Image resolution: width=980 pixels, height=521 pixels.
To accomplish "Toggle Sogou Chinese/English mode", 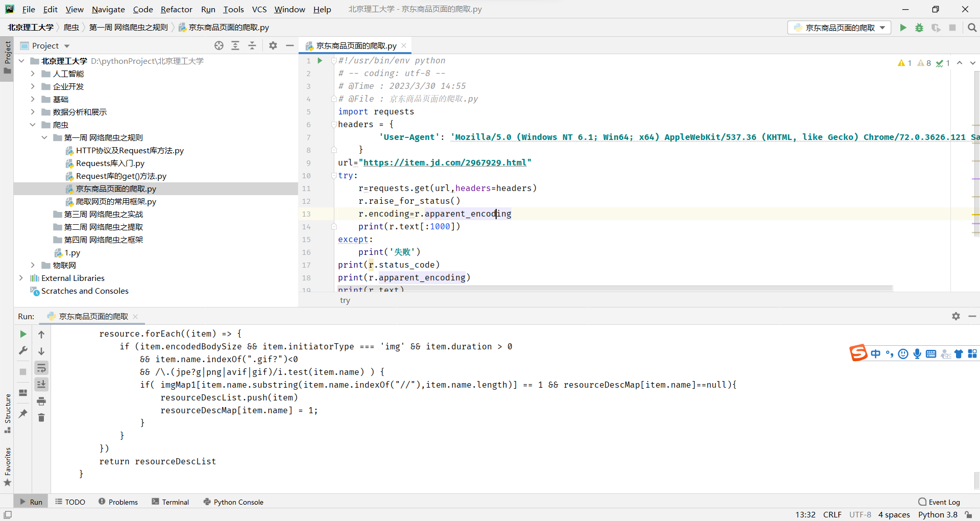I will coord(876,353).
